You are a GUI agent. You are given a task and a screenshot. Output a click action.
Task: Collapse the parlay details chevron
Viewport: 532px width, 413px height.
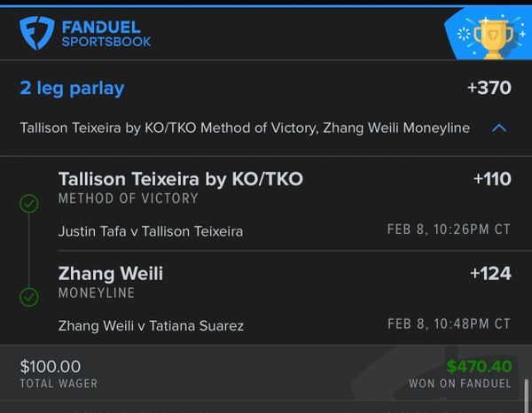pos(499,129)
